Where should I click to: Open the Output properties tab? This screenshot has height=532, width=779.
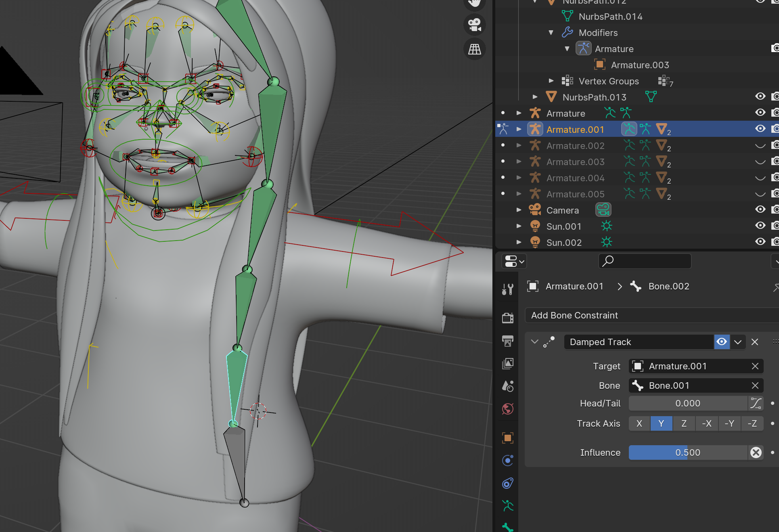pyautogui.click(x=508, y=341)
